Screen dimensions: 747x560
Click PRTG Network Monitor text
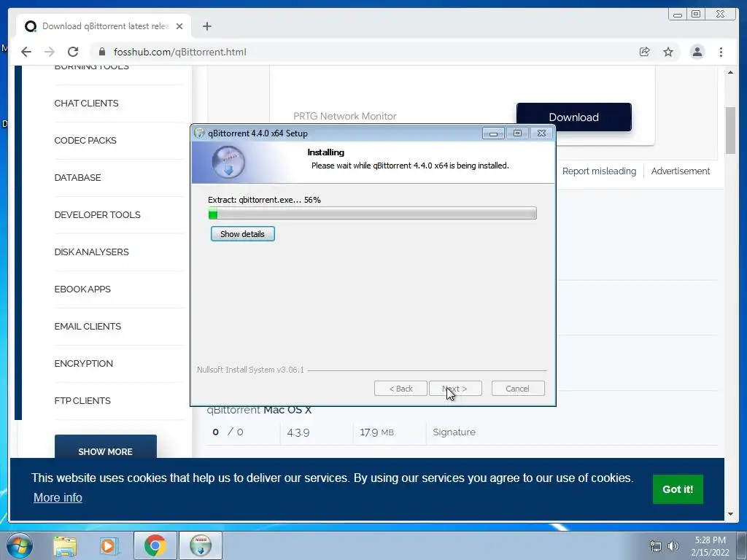coord(344,116)
